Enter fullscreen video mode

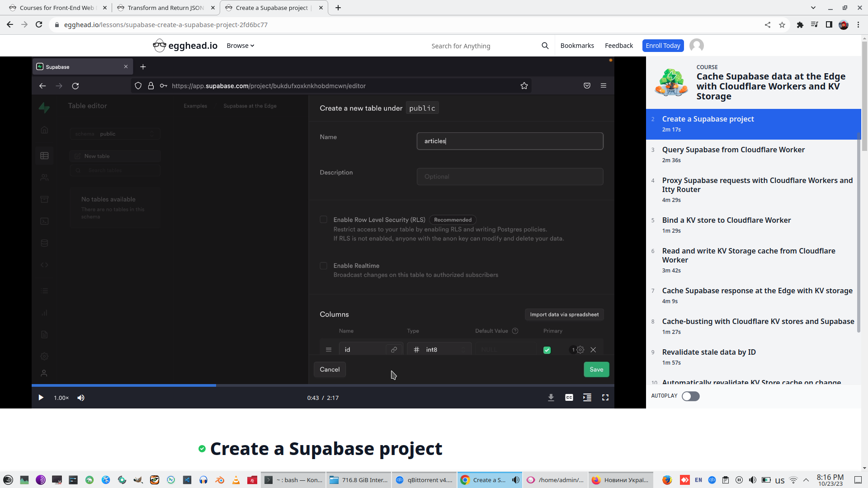[x=605, y=398]
